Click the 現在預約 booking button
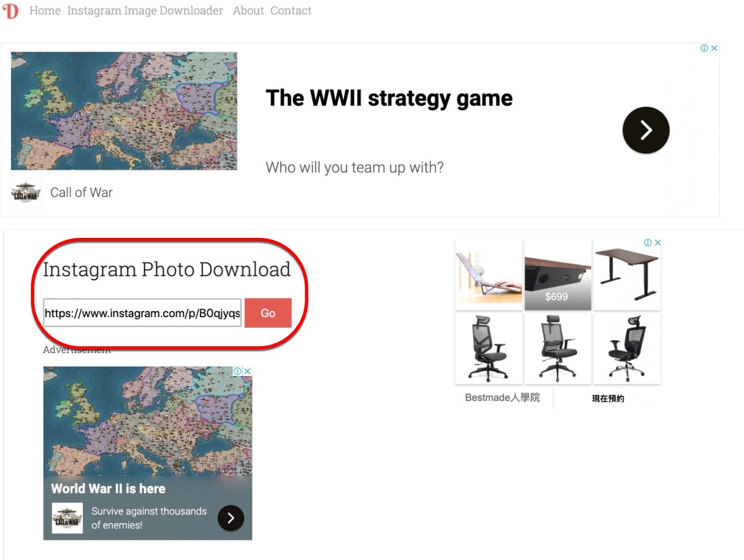 [608, 398]
